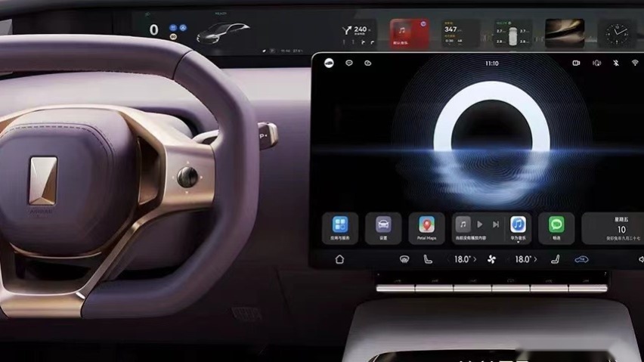Tap the speed readout 0

pos(153,30)
